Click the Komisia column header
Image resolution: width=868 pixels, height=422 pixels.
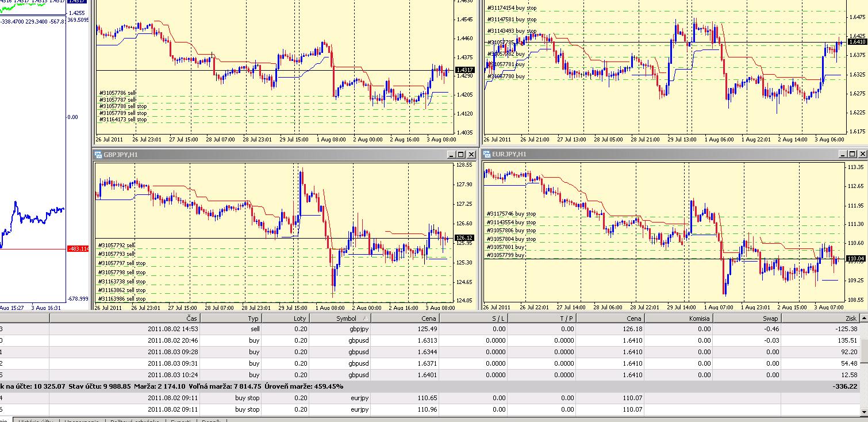tap(679, 318)
